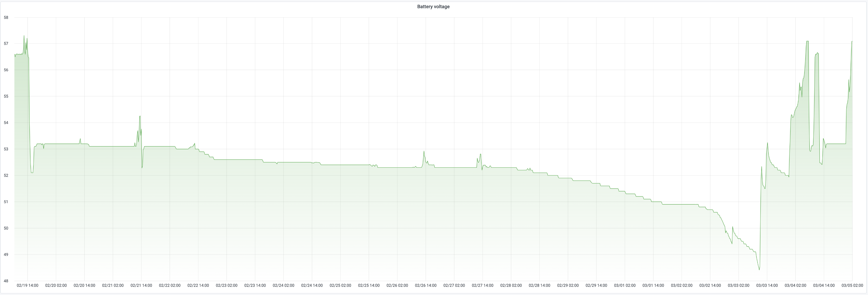Click the 02/22 14:00 time label
The width and height of the screenshot is (868, 295).
click(198, 285)
